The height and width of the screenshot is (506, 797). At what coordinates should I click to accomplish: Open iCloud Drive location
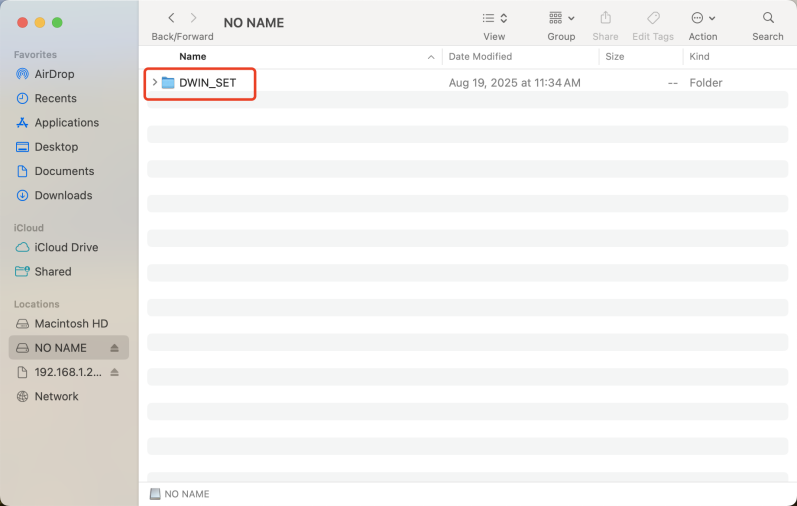[x=66, y=247]
